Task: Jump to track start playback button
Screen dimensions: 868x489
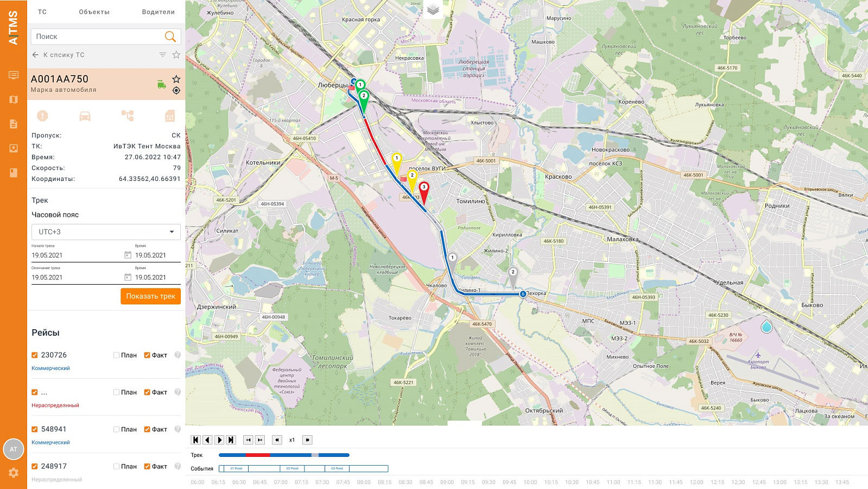Action: point(196,440)
